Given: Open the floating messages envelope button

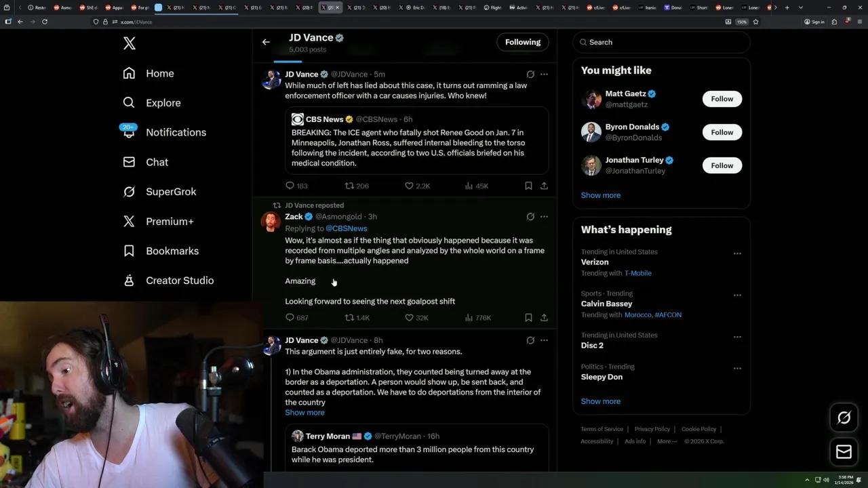Looking at the screenshot, I should 844,451.
